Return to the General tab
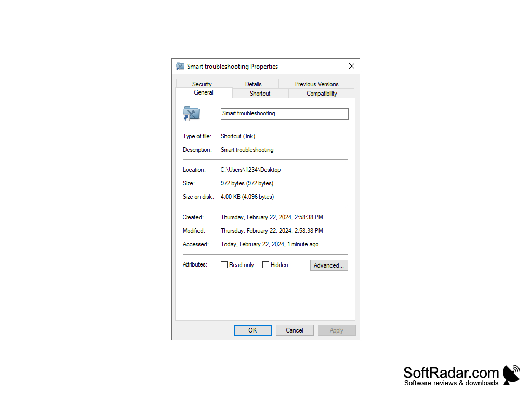 [x=204, y=92]
